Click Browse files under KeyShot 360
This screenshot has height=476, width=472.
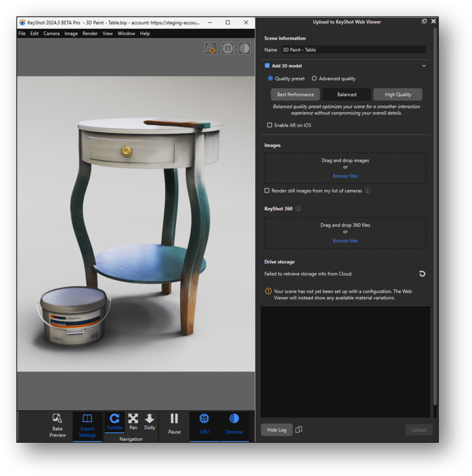pyautogui.click(x=345, y=240)
